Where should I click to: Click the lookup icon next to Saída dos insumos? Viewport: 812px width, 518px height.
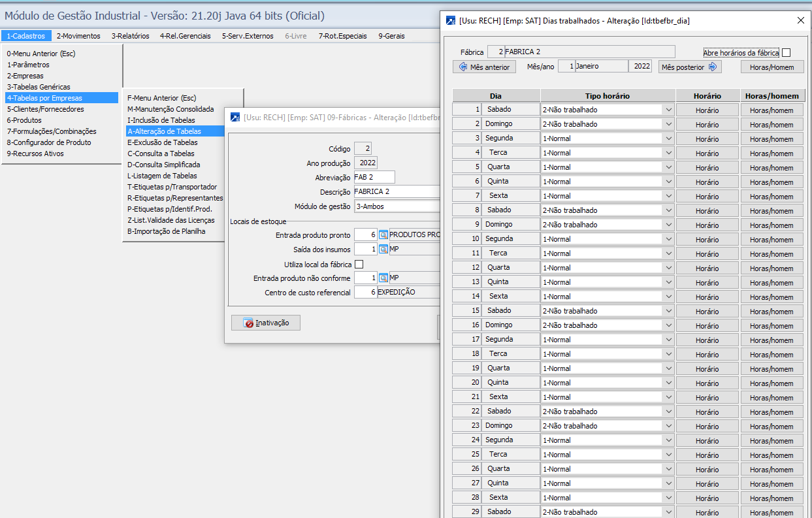tap(383, 250)
